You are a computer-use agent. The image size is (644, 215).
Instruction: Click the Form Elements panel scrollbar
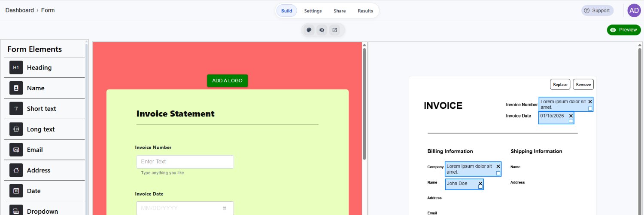tap(87, 129)
